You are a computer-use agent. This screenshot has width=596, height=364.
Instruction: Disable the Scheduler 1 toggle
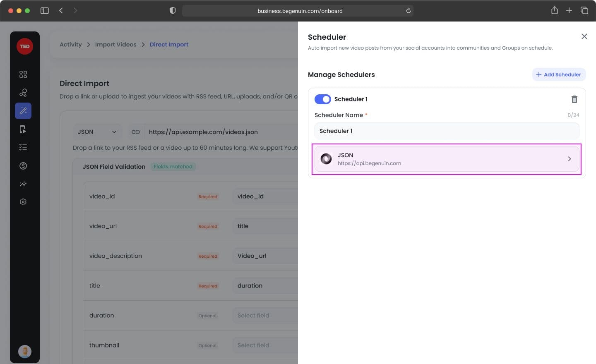323,99
